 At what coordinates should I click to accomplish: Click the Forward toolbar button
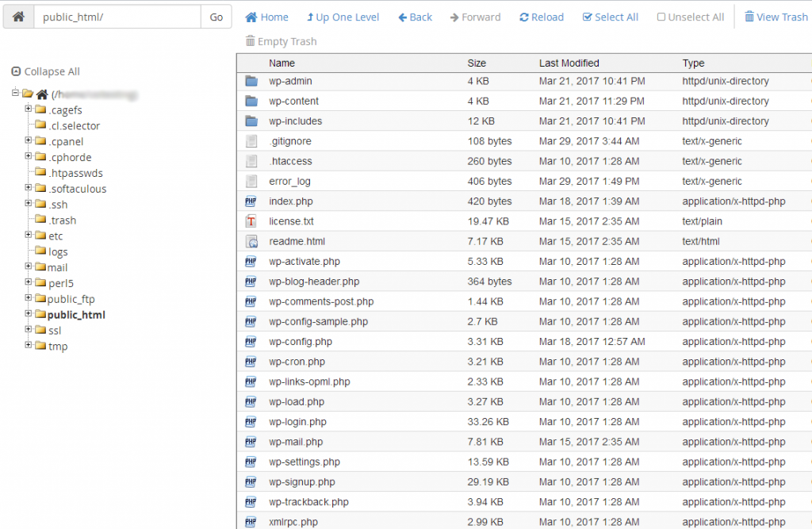point(476,17)
